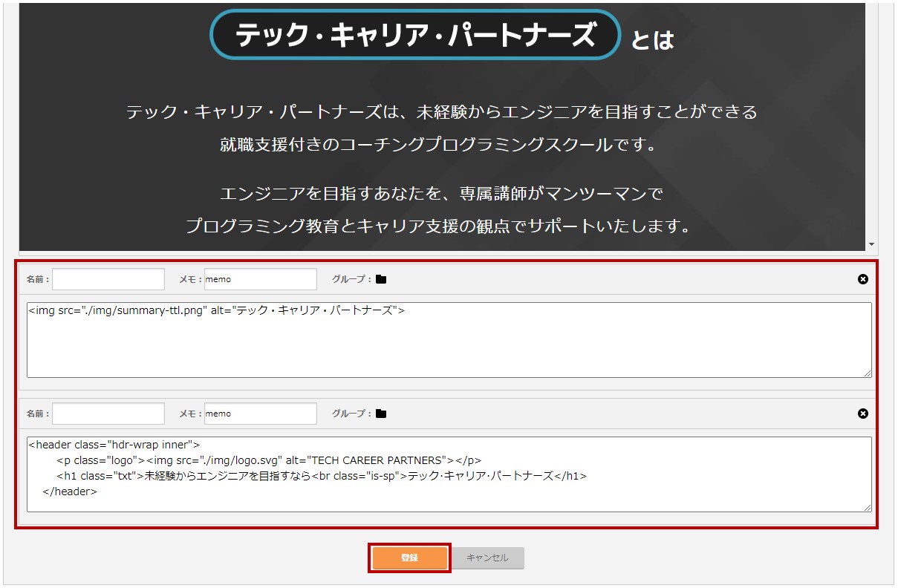Click the グループ label in the header snippet row

[x=351, y=414]
